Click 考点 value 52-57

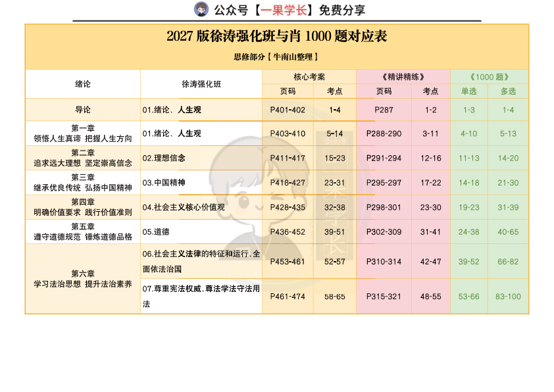pyautogui.click(x=335, y=262)
